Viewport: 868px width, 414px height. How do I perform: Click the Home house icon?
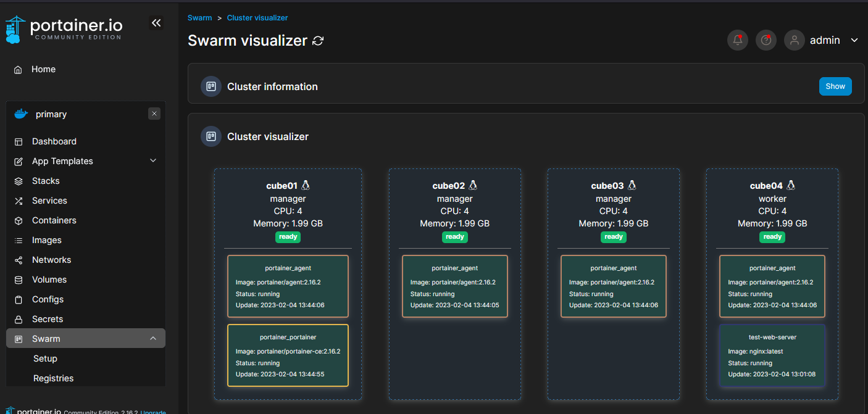click(x=19, y=70)
